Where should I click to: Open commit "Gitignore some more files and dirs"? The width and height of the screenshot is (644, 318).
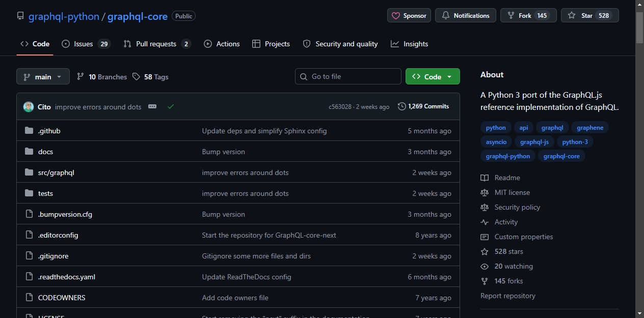(x=256, y=256)
